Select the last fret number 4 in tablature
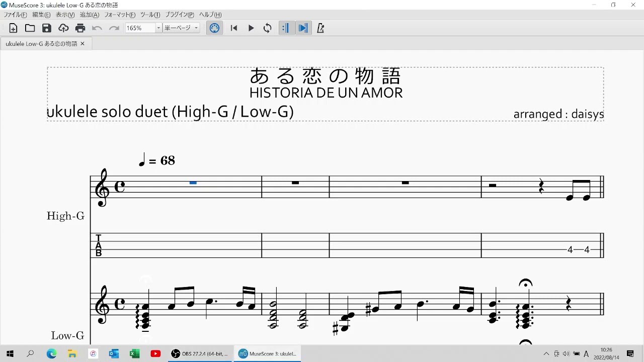 [587, 249]
